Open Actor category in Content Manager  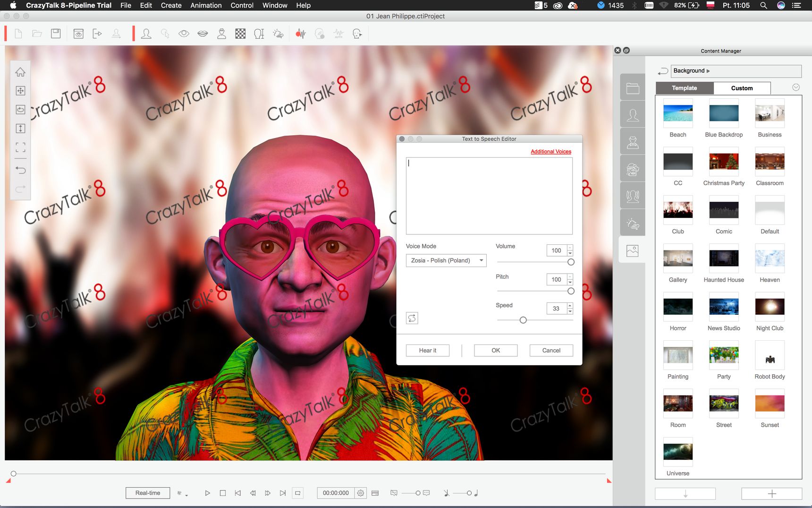coord(633,115)
